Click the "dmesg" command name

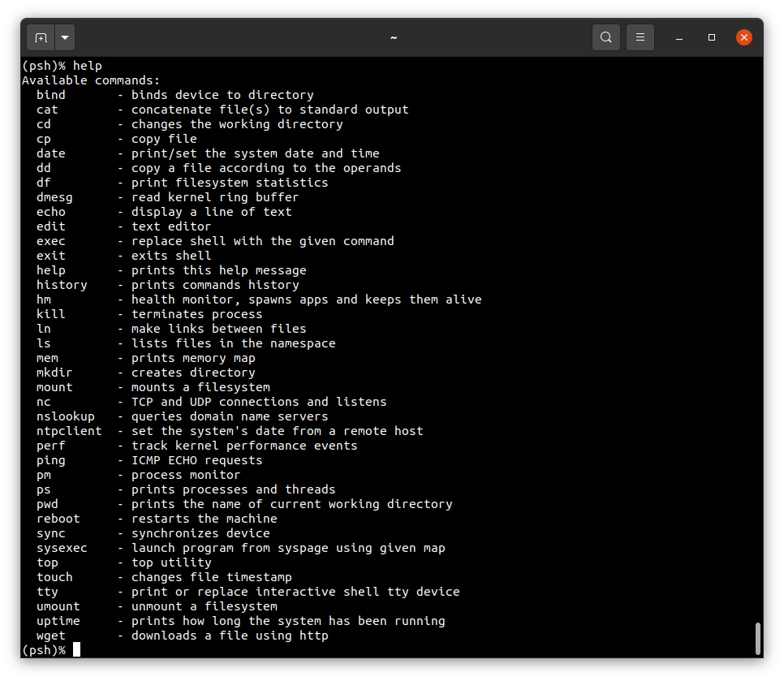pyautogui.click(x=54, y=197)
